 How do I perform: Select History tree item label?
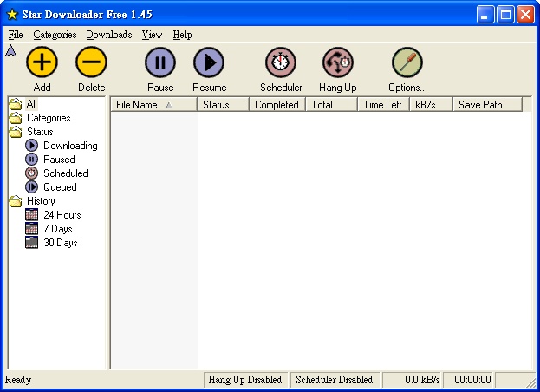coord(41,201)
